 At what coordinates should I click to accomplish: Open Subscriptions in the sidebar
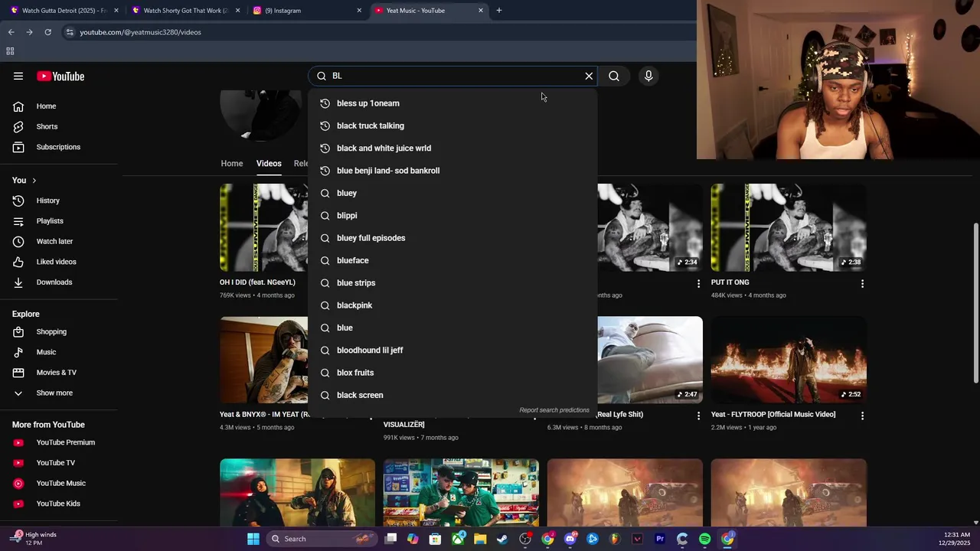pos(60,147)
